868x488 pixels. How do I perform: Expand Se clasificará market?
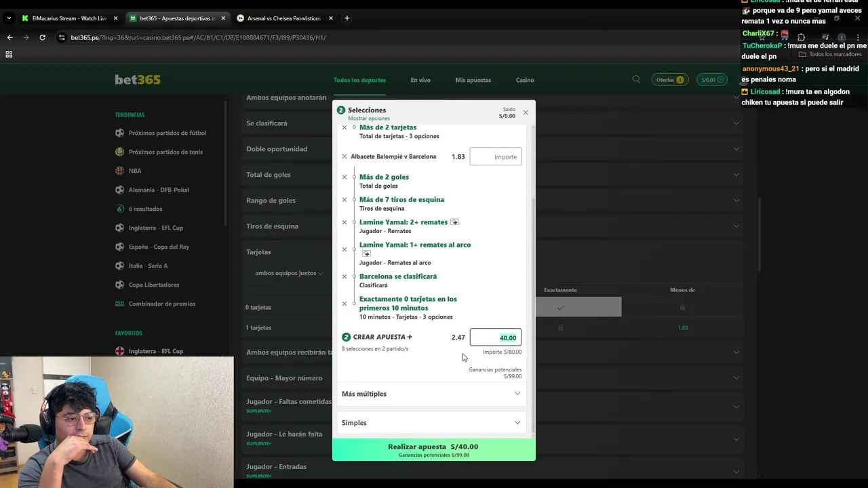point(492,123)
